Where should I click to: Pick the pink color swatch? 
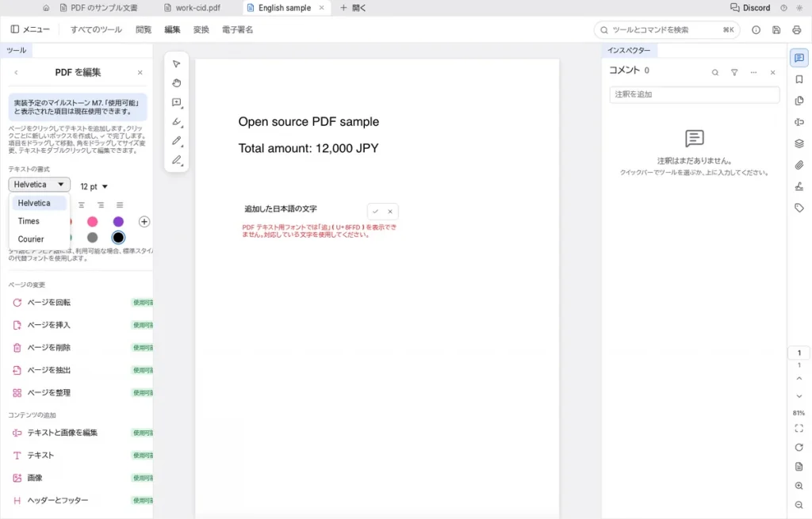click(x=92, y=222)
